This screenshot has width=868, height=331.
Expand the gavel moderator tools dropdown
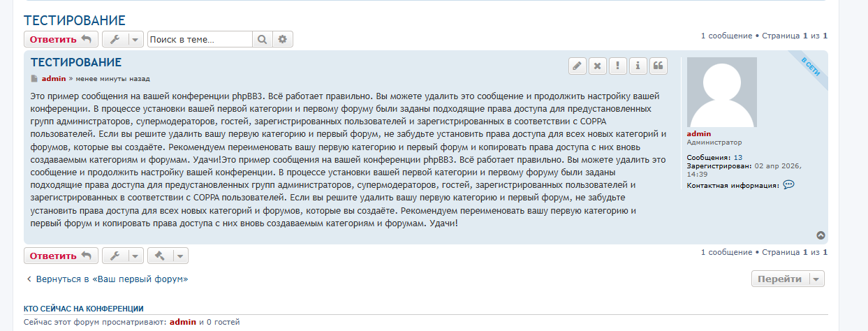click(168, 256)
